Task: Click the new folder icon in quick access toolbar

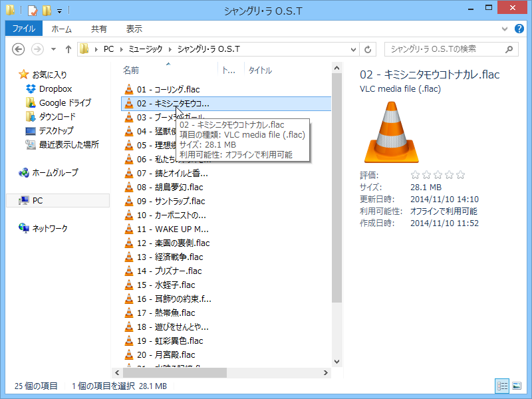Action: 47,9
